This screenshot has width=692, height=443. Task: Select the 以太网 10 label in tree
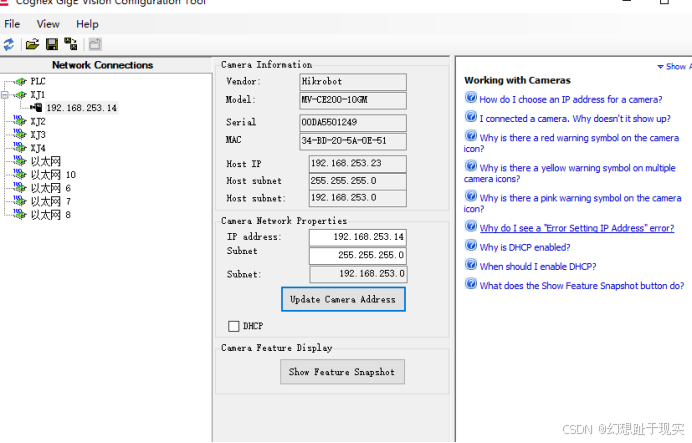(53, 175)
